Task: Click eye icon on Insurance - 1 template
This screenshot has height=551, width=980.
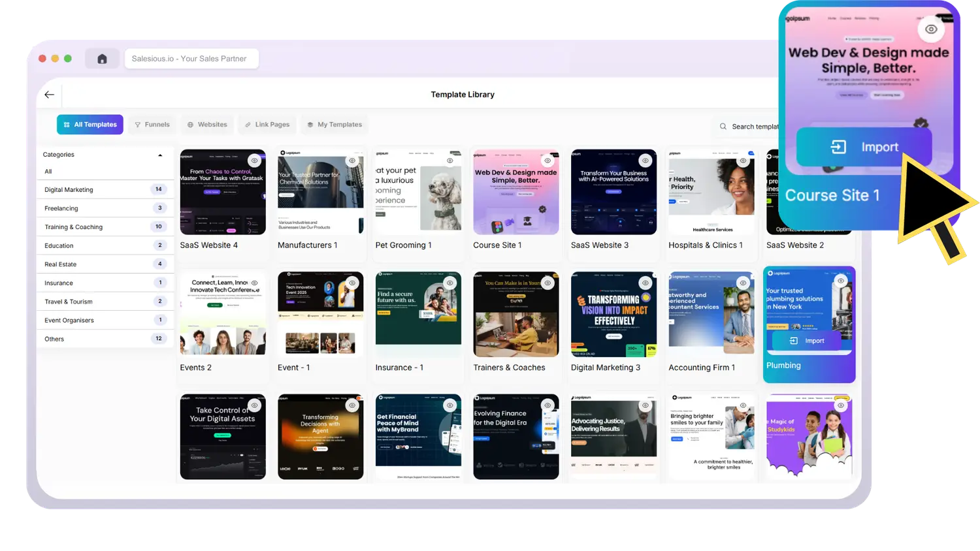Action: pyautogui.click(x=449, y=283)
